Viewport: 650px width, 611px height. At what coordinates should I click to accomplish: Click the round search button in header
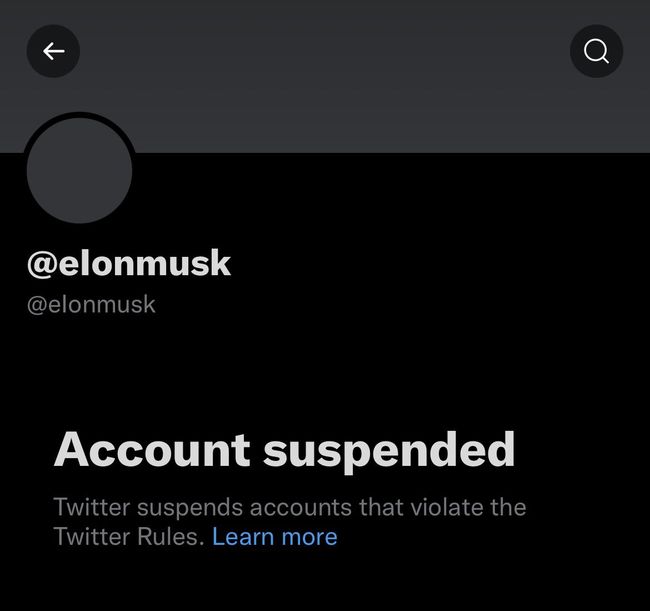(x=596, y=51)
